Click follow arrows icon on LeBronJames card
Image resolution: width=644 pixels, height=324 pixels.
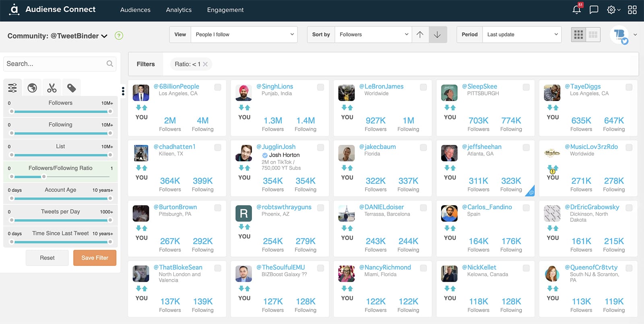pyautogui.click(x=347, y=107)
